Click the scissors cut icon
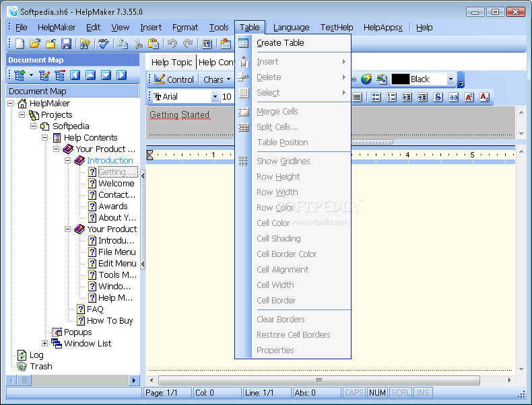The image size is (532, 405). click(138, 43)
